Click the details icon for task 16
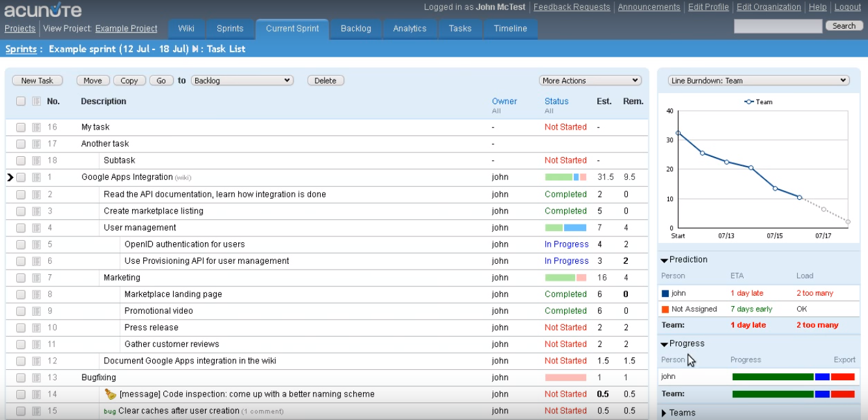Screen dimensions: 868x420 [x=36, y=127]
